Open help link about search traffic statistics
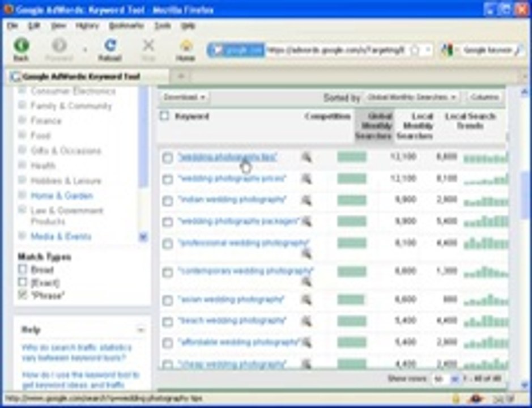 (76, 352)
